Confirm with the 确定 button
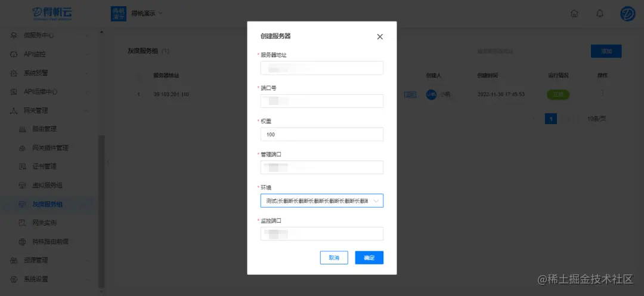644x296 pixels. click(x=369, y=258)
